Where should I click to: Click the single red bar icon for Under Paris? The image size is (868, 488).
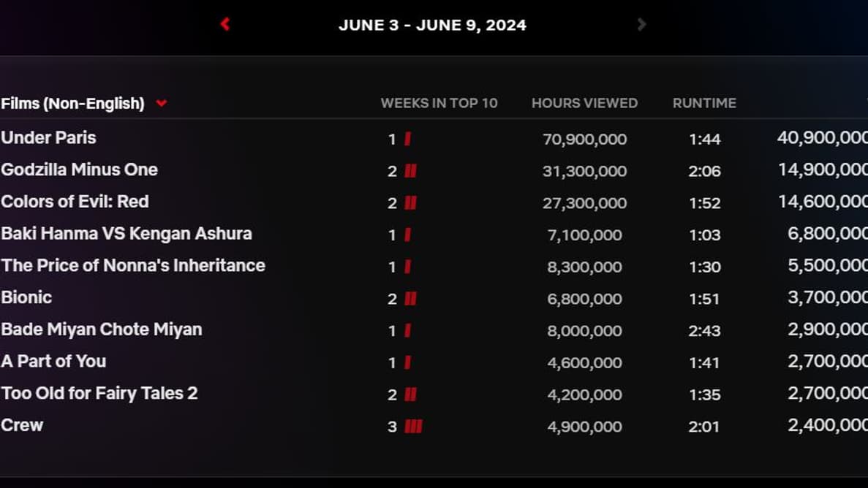click(x=408, y=139)
